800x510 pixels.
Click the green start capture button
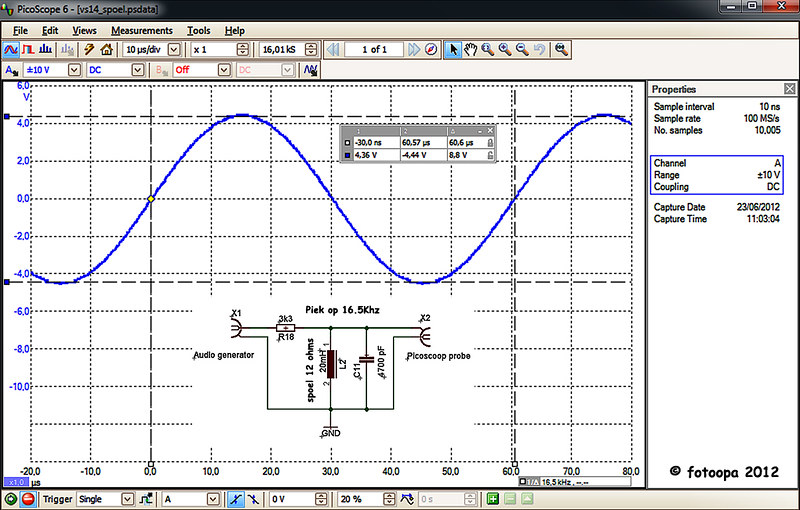pos(11,499)
